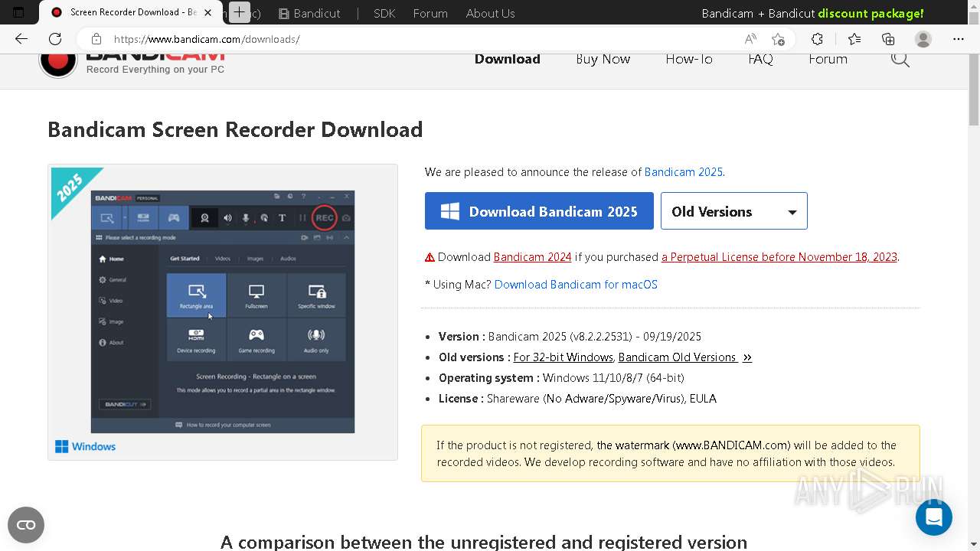Open the site search magnifier
Image resolution: width=980 pixels, height=551 pixels.
click(x=900, y=60)
